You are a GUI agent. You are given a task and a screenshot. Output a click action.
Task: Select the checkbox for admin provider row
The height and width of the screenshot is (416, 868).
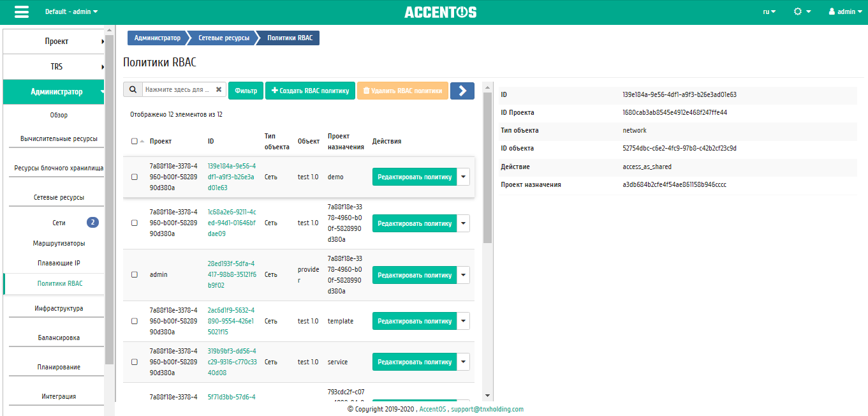[x=134, y=274]
